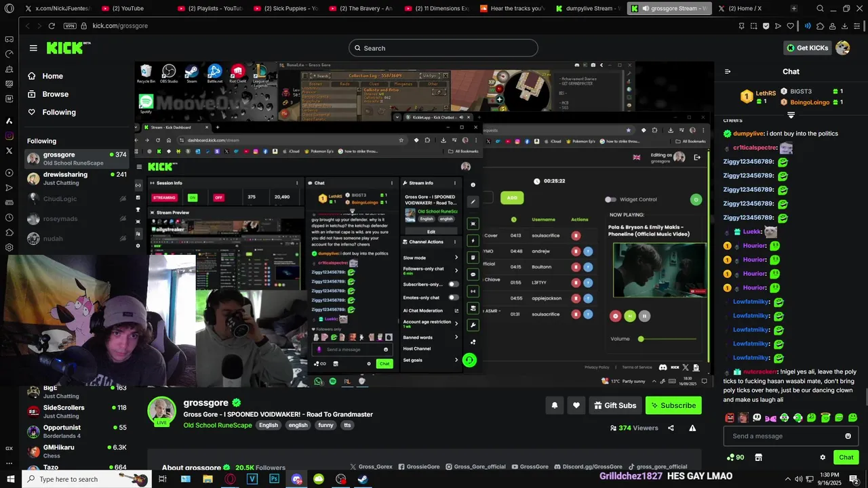Open the emoji picker in message box
The image size is (868, 488).
[848, 436]
